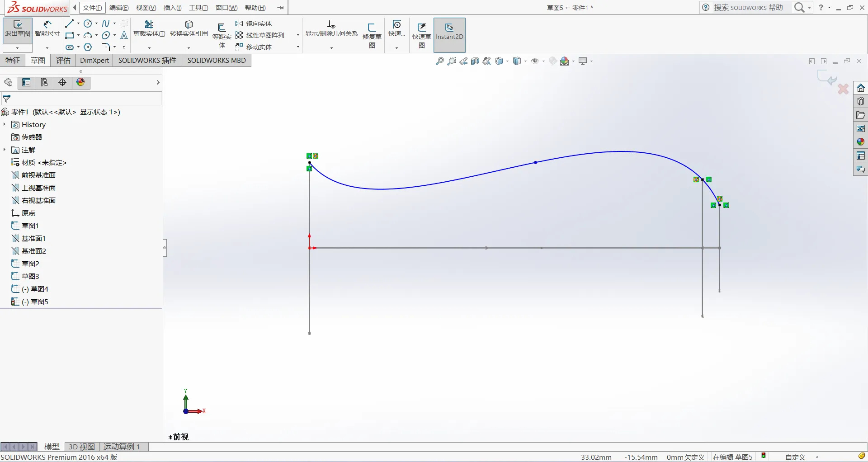Screen dimensions: 868x462
Task: Select the Spline sketch tool
Action: [x=106, y=24]
